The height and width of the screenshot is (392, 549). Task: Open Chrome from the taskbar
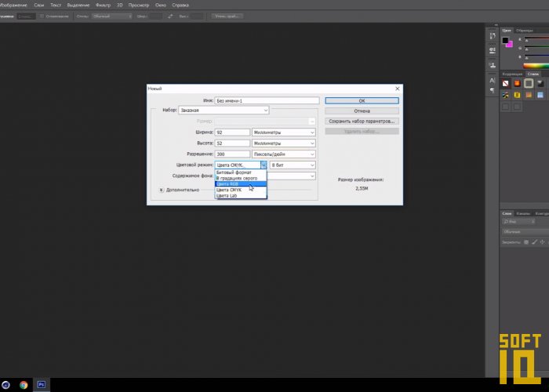click(24, 385)
